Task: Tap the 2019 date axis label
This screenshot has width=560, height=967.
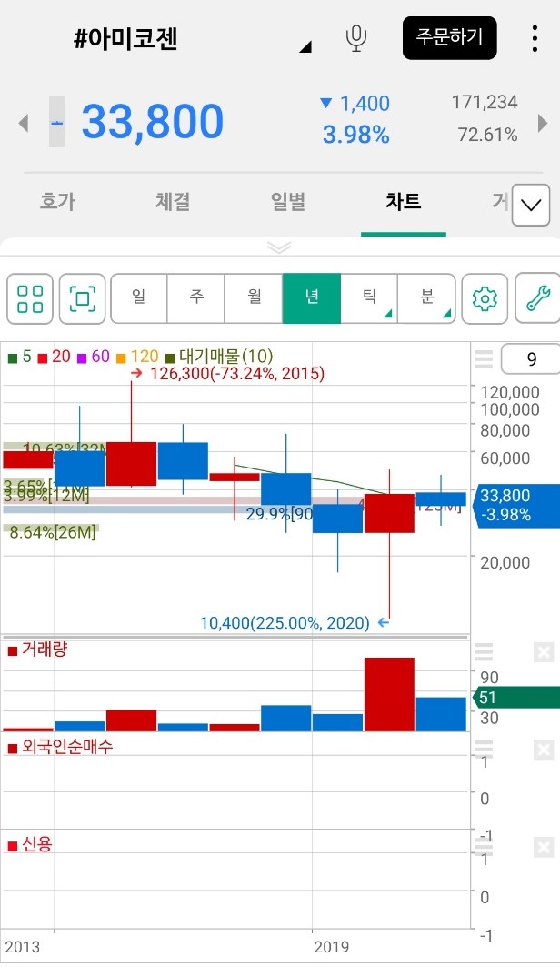Action: (x=332, y=947)
